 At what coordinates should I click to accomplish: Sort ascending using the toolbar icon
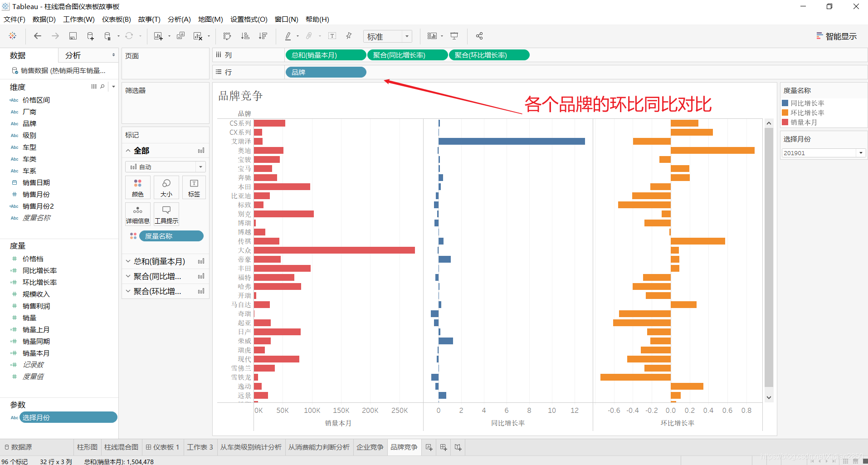point(245,36)
